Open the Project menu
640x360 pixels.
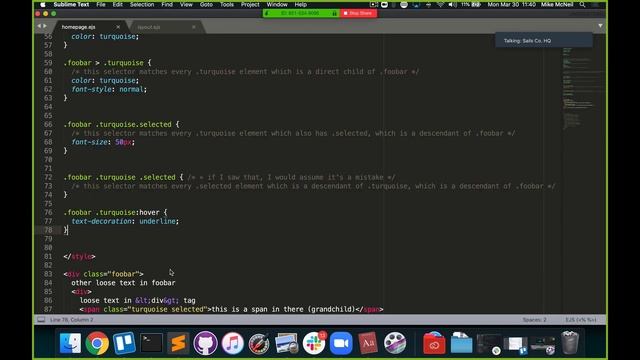coord(250,4)
